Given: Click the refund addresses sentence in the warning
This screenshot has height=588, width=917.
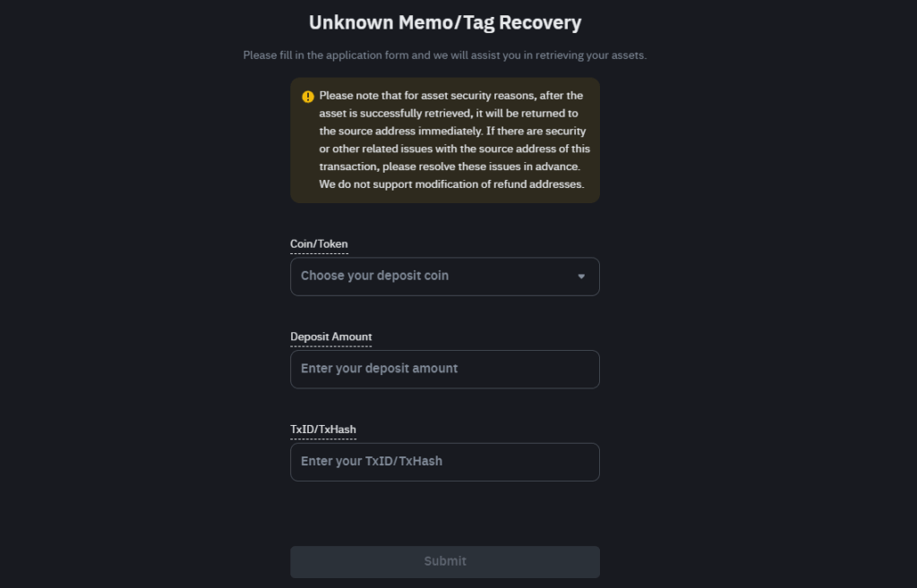Looking at the screenshot, I should point(451,184).
